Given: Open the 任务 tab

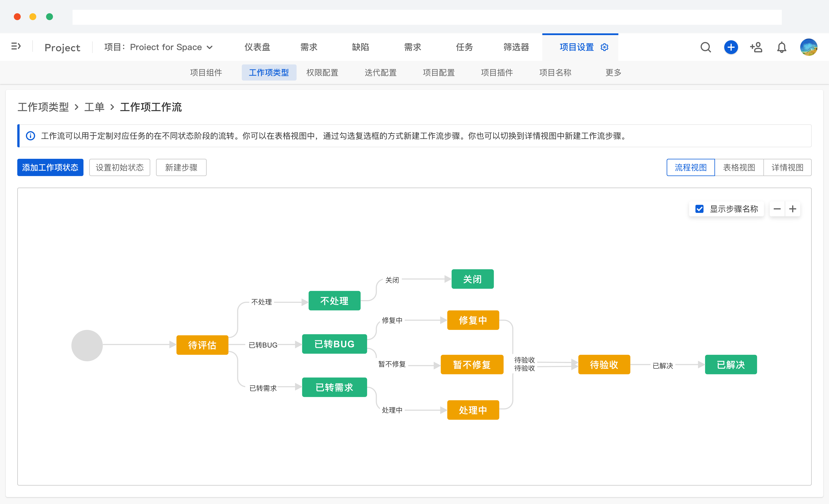Looking at the screenshot, I should pyautogui.click(x=464, y=47).
